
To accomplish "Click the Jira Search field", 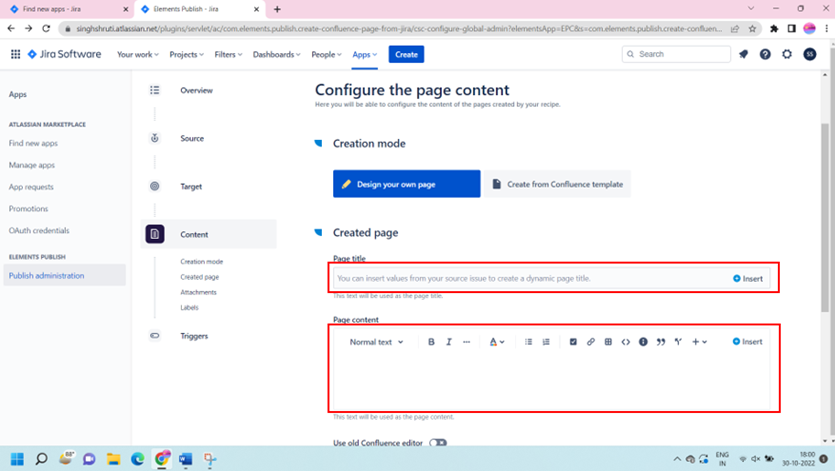I will [676, 54].
